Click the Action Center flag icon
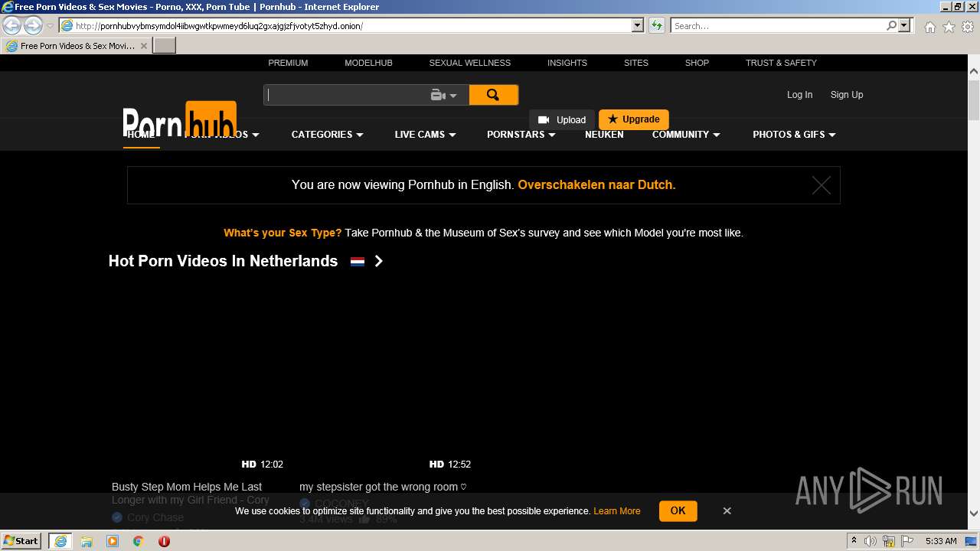 pos(907,541)
